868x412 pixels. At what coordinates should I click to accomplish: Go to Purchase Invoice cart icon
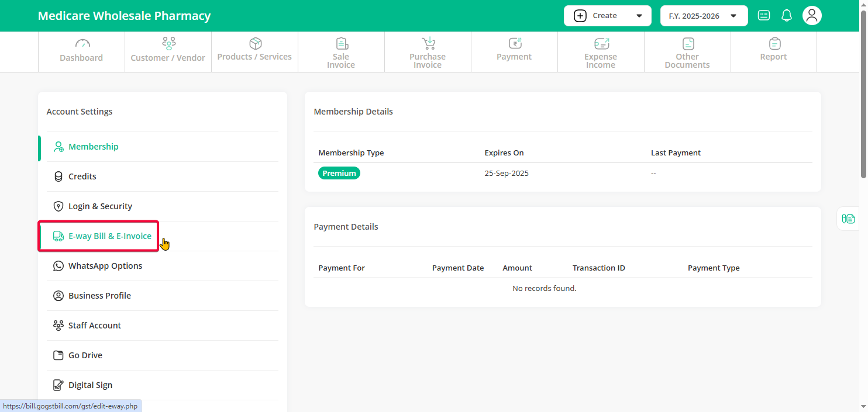coord(428,44)
